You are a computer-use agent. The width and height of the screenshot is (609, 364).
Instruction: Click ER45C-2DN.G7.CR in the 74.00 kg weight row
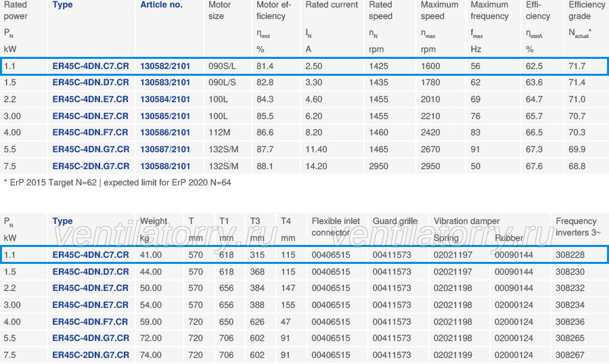91,355
